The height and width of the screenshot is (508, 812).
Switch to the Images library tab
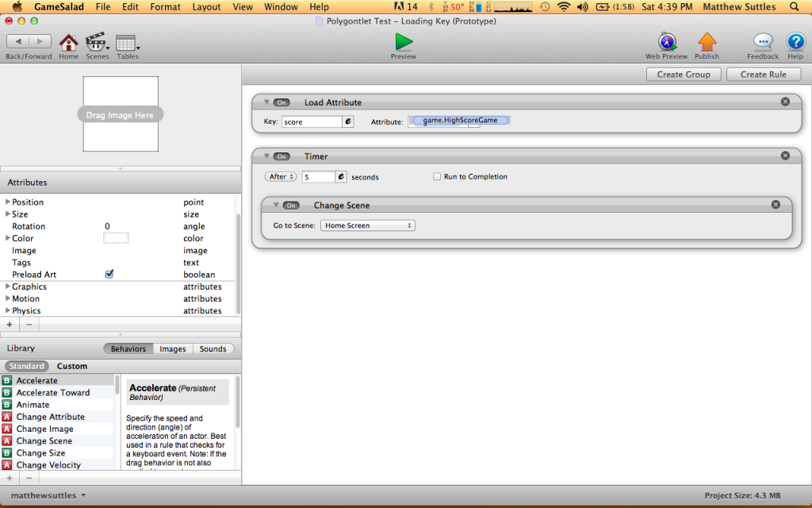(x=173, y=348)
